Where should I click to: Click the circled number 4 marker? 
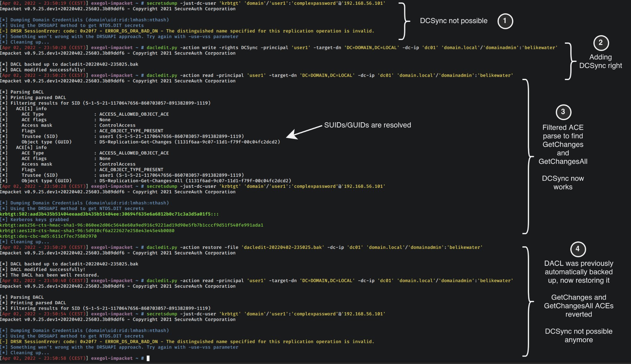click(x=578, y=249)
